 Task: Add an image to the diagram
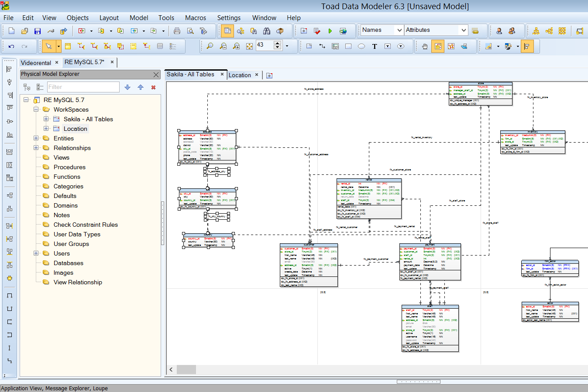click(335, 46)
